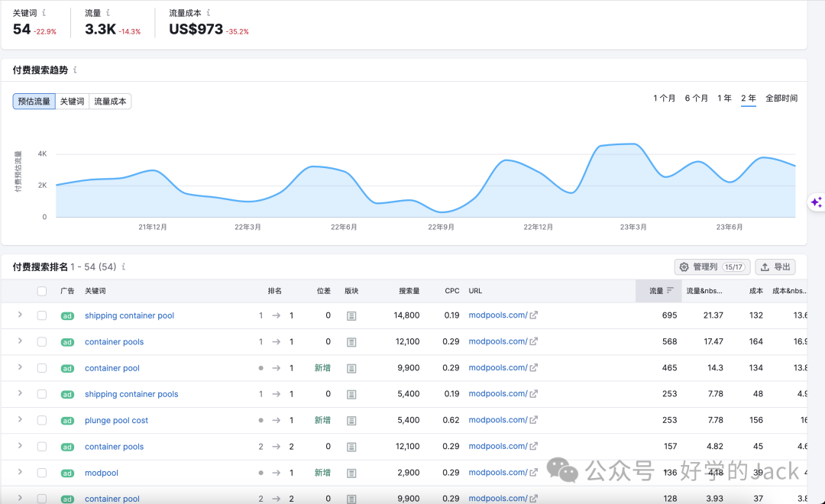The width and height of the screenshot is (825, 504).
Task: Check the box for shipping container pool row
Action: tap(42, 315)
